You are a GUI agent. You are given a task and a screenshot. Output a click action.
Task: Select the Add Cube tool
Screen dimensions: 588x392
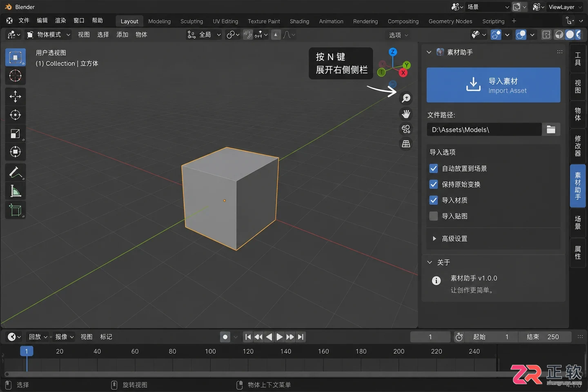click(x=16, y=210)
